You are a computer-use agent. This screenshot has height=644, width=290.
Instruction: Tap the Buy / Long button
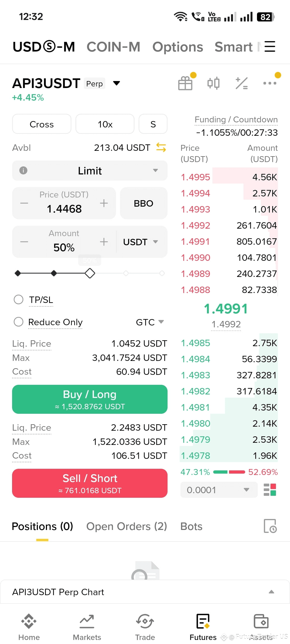point(90,399)
